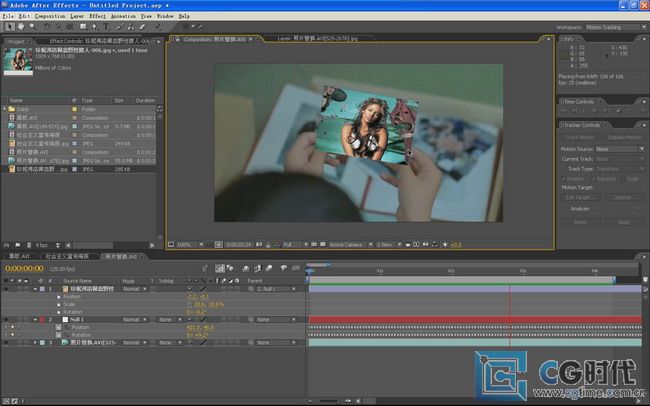Open the Workspace Motion Tracking dropdown
Viewport: 650px width, 406px height.
[x=616, y=27]
